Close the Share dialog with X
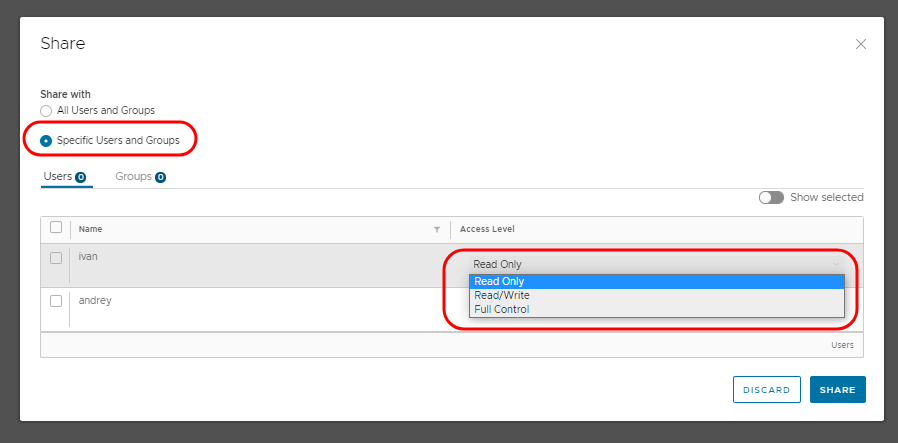The height and width of the screenshot is (443, 898). (x=860, y=44)
